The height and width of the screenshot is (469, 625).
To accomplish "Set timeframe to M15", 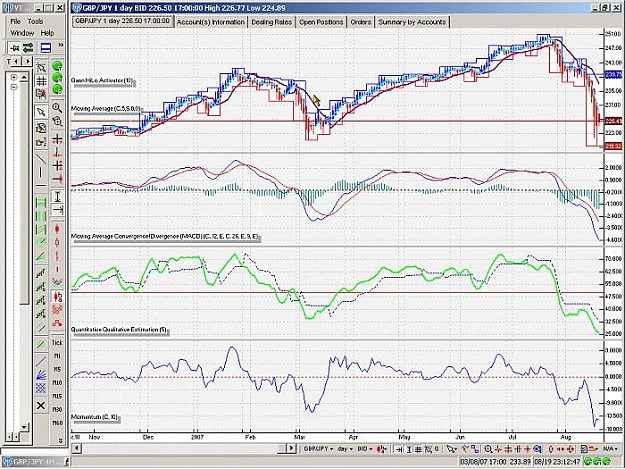I will pos(57,396).
